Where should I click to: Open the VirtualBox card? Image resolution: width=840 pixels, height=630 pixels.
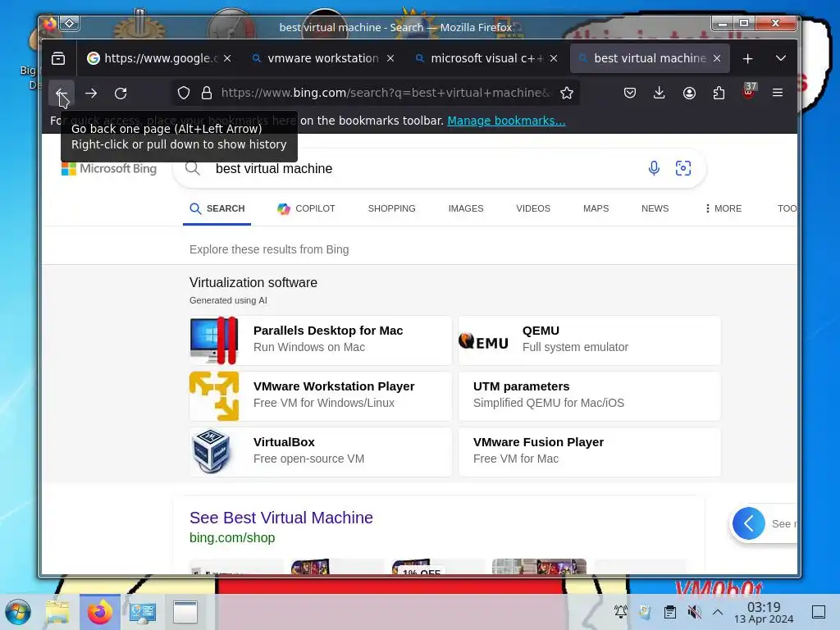[321, 452]
